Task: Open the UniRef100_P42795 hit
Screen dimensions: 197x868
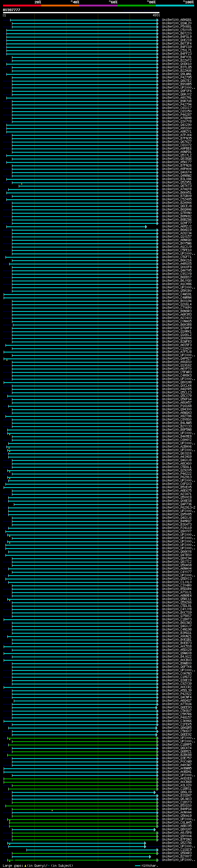Action: click(x=177, y=78)
